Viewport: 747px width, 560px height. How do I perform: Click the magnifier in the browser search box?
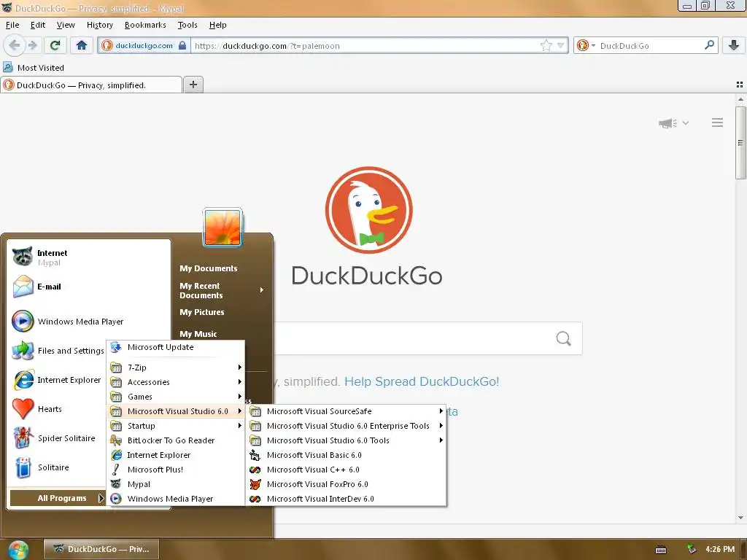(709, 45)
